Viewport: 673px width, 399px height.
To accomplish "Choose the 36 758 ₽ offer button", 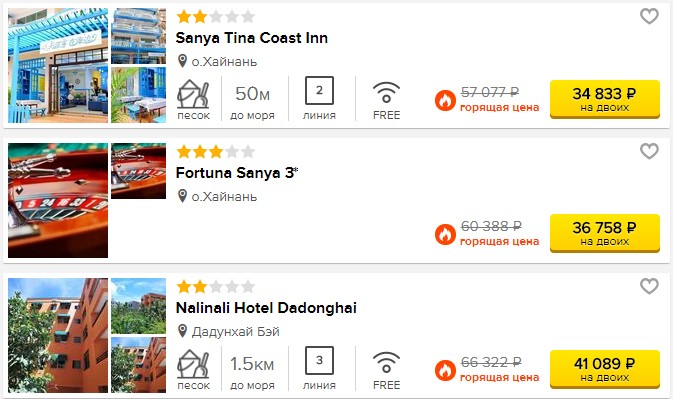I will click(605, 233).
